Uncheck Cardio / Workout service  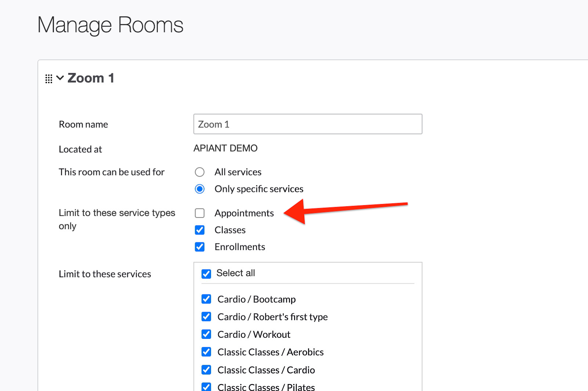pyautogui.click(x=206, y=334)
